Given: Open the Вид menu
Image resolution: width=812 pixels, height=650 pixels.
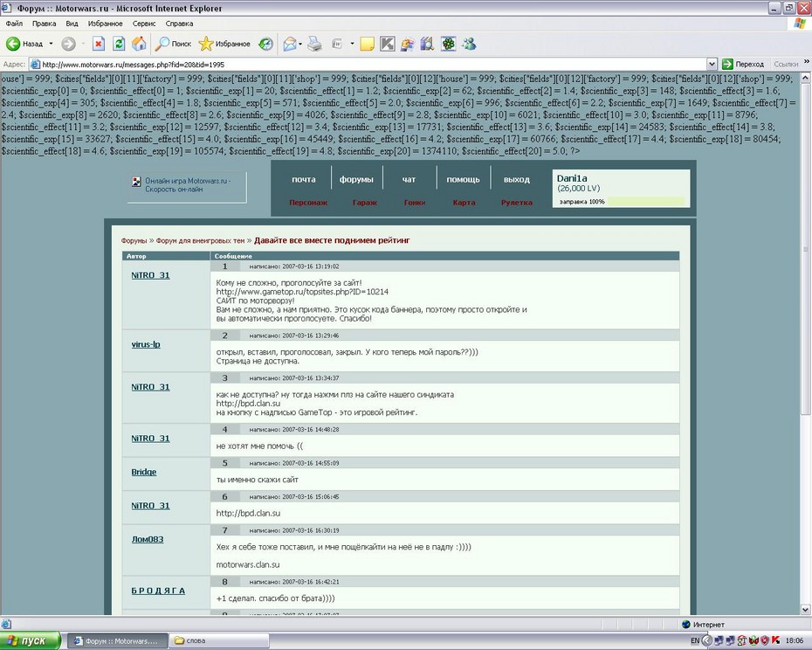Looking at the screenshot, I should point(72,24).
